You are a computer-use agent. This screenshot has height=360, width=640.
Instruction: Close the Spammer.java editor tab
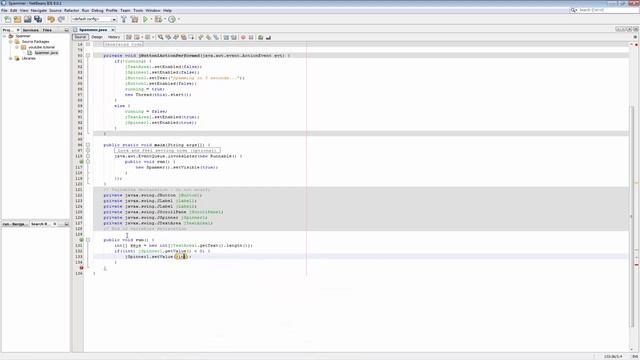tap(113, 30)
